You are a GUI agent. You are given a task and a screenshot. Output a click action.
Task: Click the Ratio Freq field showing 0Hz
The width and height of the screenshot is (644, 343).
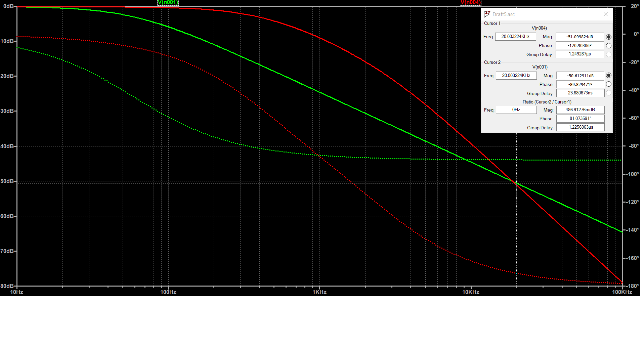[516, 110]
